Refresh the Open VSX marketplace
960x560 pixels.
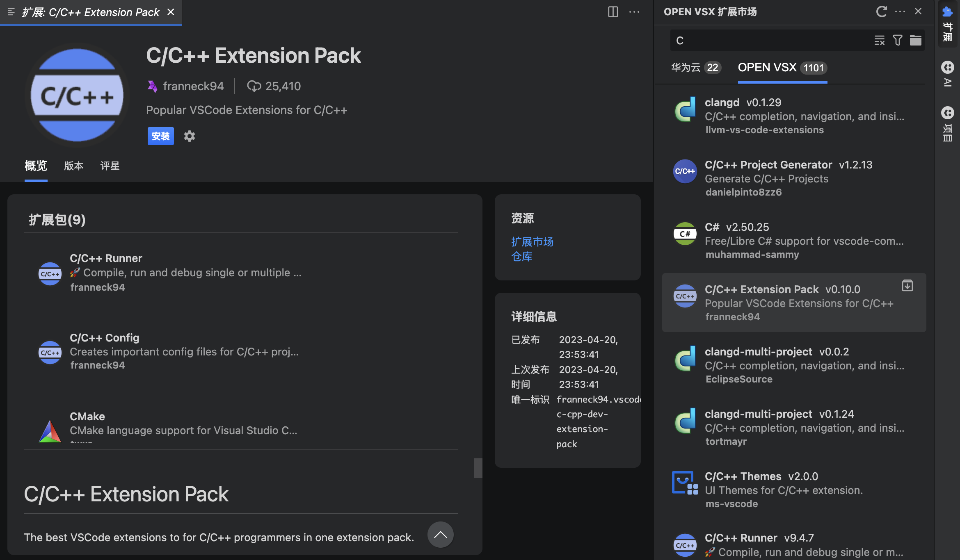(881, 11)
